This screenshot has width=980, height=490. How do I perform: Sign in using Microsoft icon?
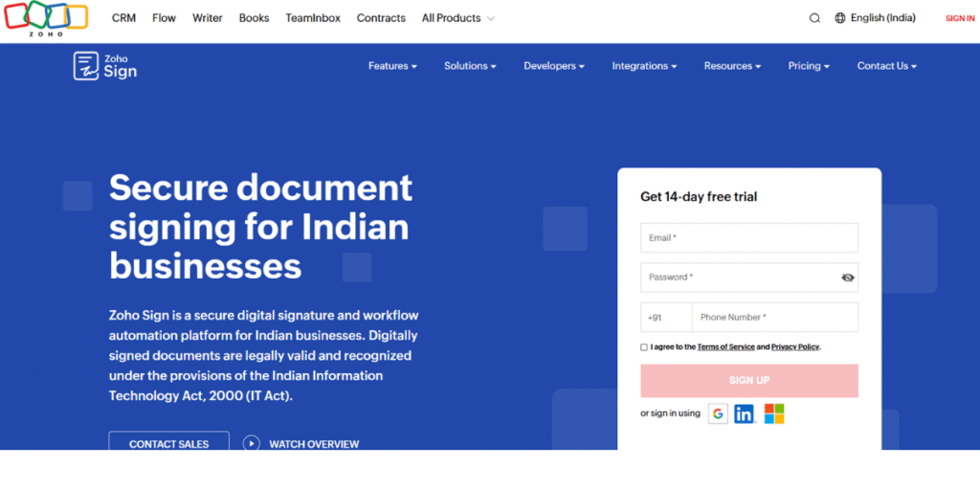tap(773, 413)
